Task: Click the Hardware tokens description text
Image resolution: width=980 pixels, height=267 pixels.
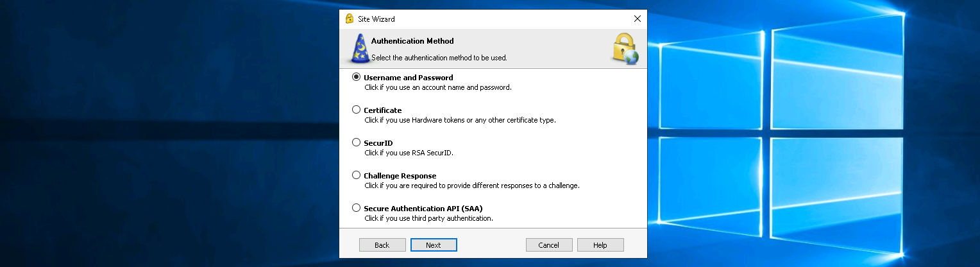Action: click(x=460, y=120)
